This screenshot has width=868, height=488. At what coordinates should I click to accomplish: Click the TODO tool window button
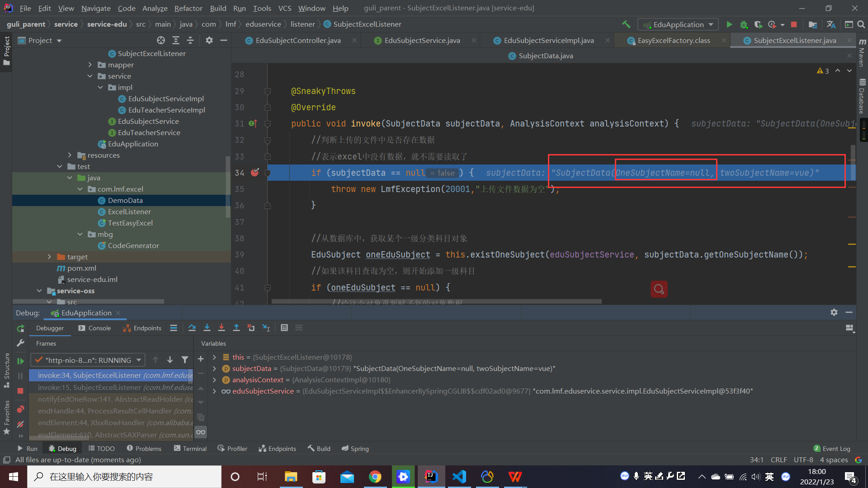click(102, 449)
